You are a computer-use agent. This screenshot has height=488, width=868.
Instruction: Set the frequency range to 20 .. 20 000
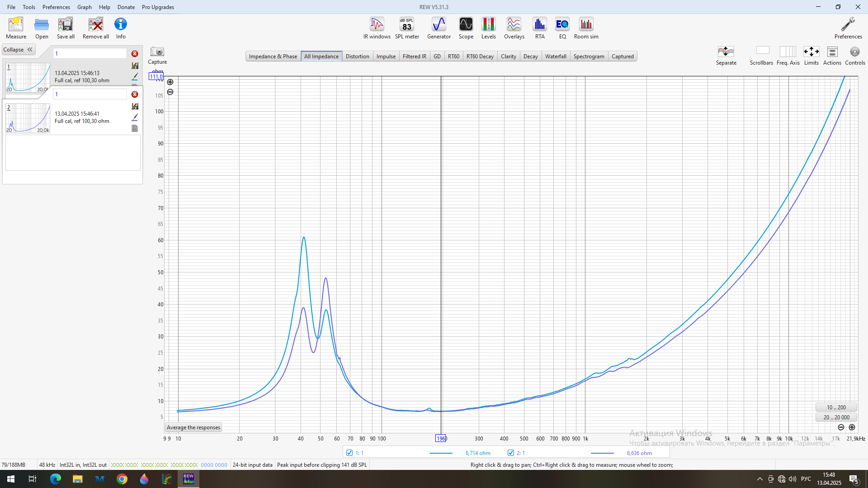(x=836, y=418)
